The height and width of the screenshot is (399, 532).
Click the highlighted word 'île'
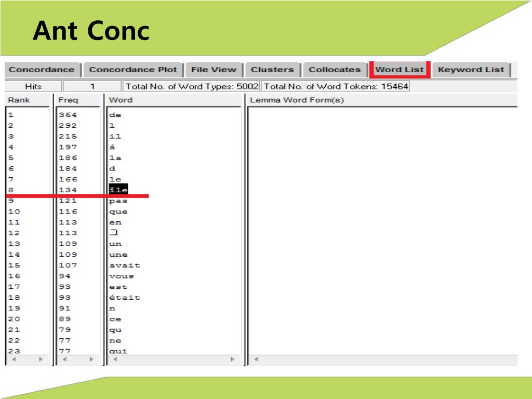tap(118, 189)
